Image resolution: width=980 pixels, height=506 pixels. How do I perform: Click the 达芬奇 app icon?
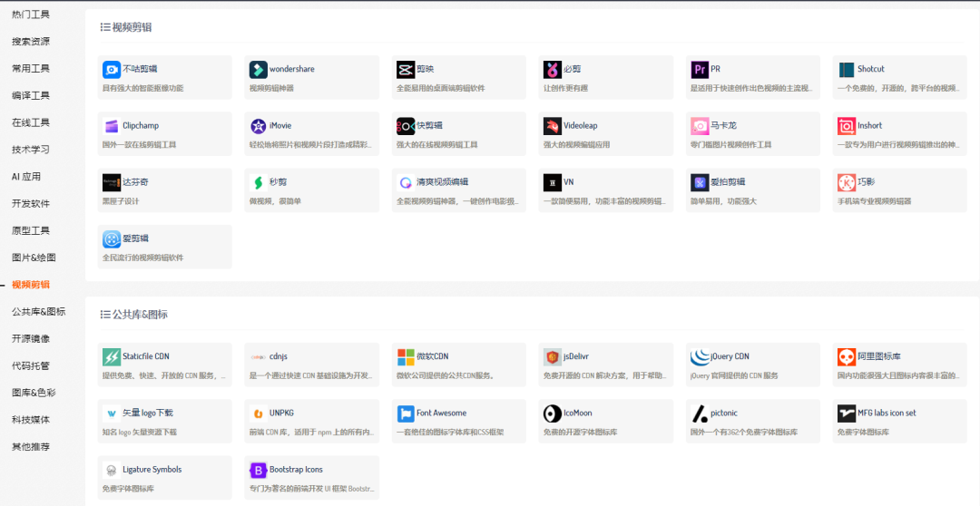point(112,182)
